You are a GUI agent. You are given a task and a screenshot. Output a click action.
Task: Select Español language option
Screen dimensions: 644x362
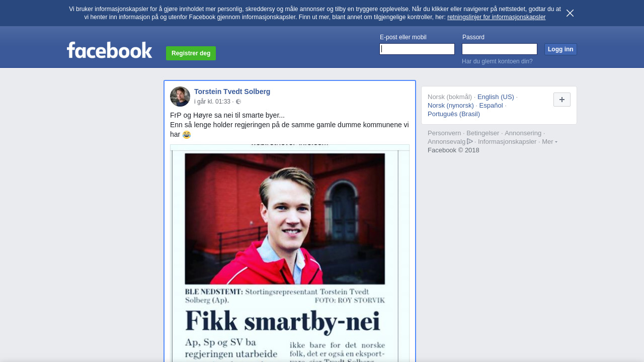pos(491,105)
